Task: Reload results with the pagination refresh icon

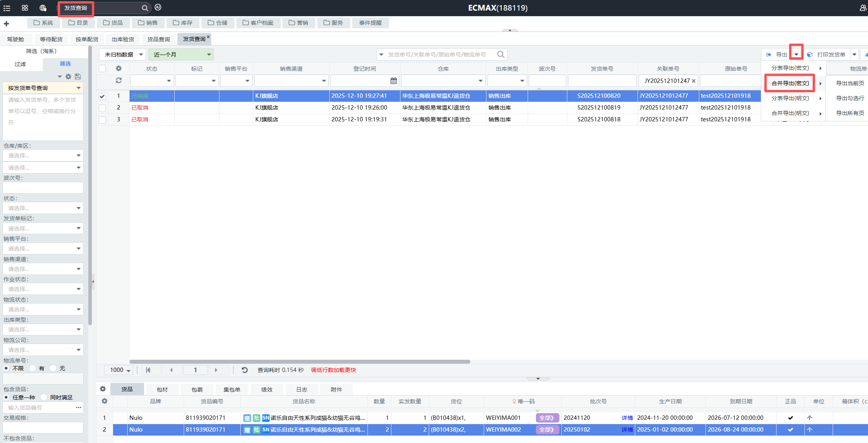Action: pyautogui.click(x=245, y=370)
